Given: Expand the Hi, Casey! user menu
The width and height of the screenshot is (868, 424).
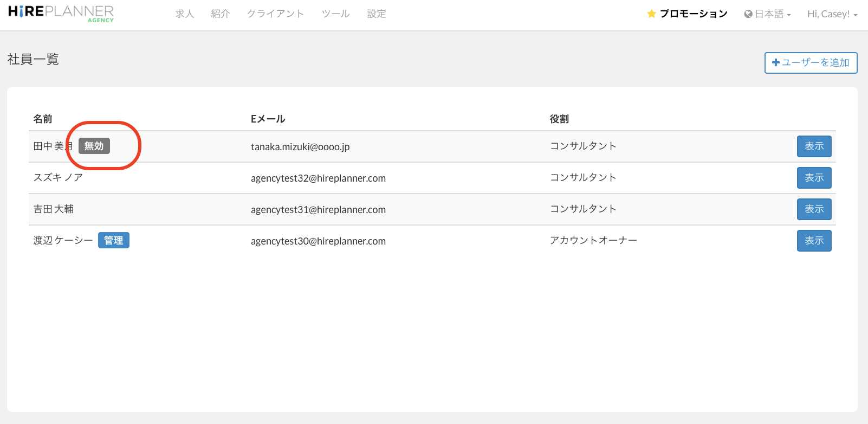Looking at the screenshot, I should coord(832,14).
